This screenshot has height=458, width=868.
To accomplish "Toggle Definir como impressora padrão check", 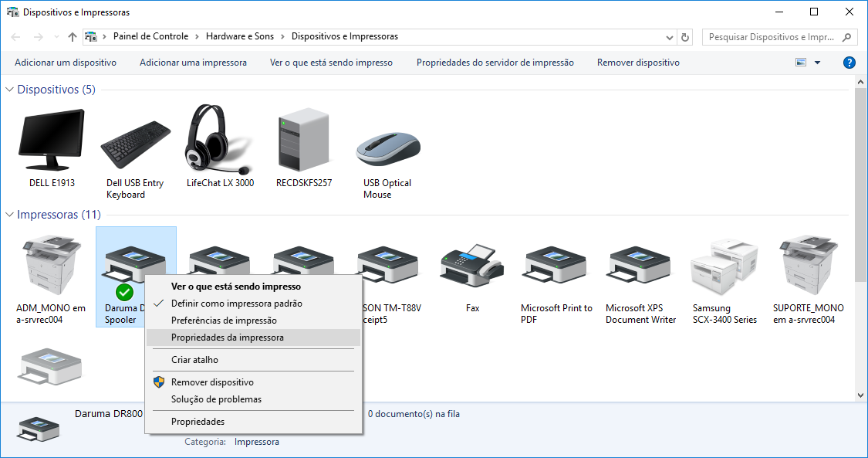I will (159, 303).
